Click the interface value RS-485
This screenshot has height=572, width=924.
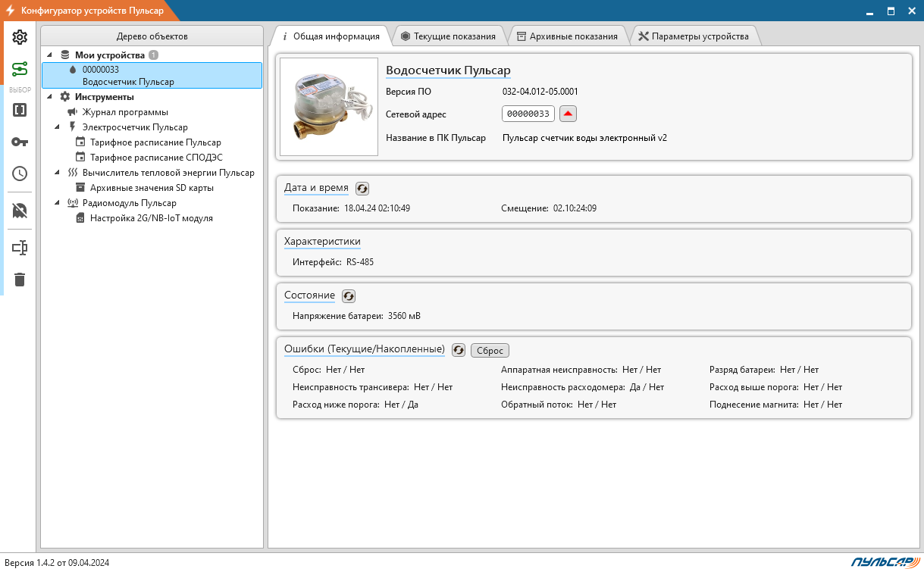tap(360, 262)
